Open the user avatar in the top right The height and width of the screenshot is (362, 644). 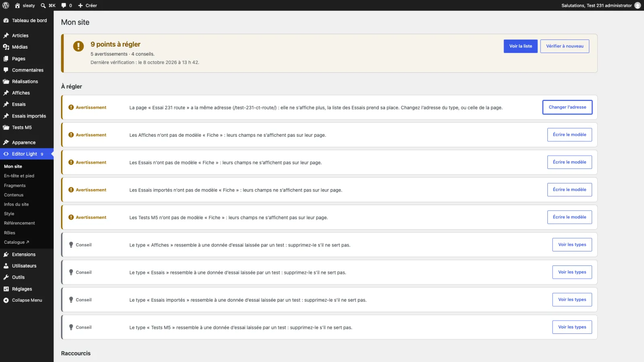(638, 5)
